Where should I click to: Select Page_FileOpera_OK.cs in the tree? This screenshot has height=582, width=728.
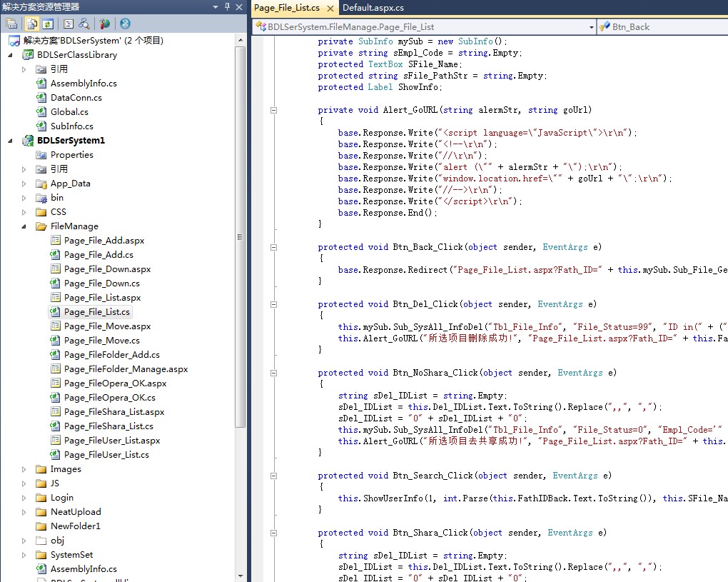coord(110,398)
